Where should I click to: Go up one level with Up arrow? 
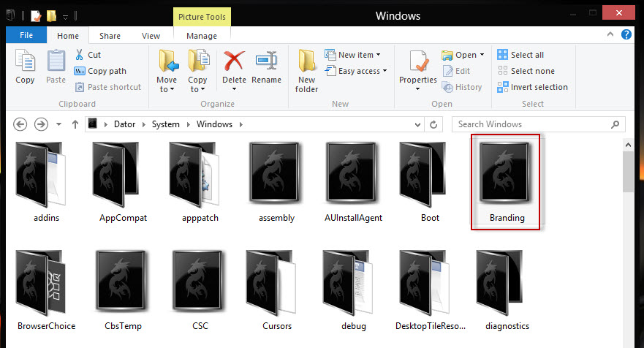coord(75,124)
